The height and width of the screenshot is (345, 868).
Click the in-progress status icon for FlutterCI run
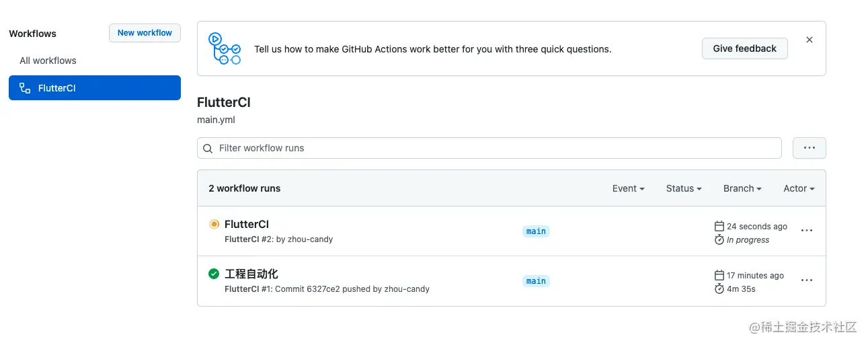[x=214, y=224]
